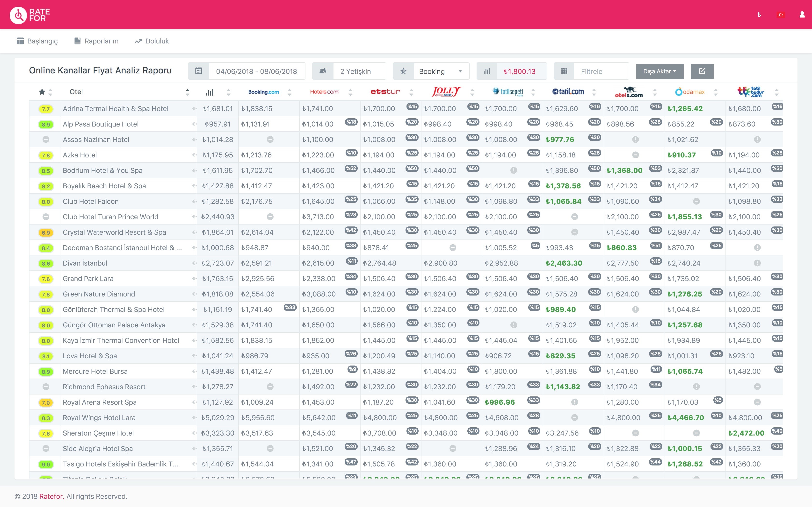Viewport: 812px width, 507px height.
Task: Open the Doluluk menu item
Action: pyautogui.click(x=152, y=41)
